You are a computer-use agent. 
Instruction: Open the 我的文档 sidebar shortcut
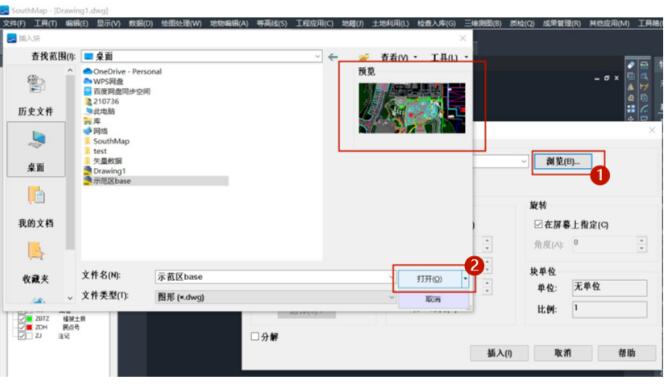point(36,206)
